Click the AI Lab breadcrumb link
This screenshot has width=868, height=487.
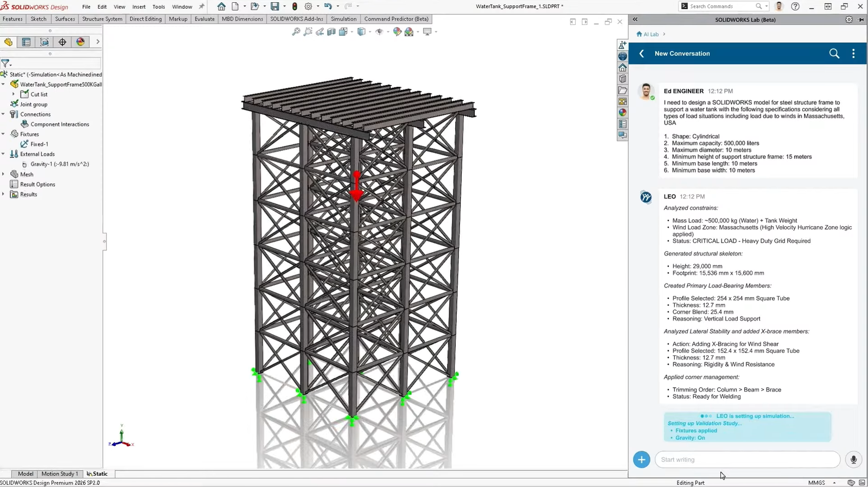[650, 34]
